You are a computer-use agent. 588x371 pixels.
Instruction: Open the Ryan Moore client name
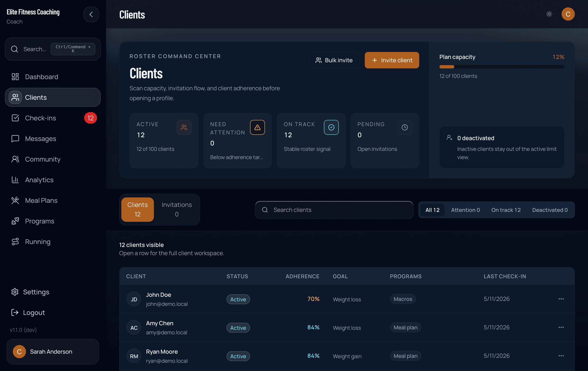[x=162, y=351]
